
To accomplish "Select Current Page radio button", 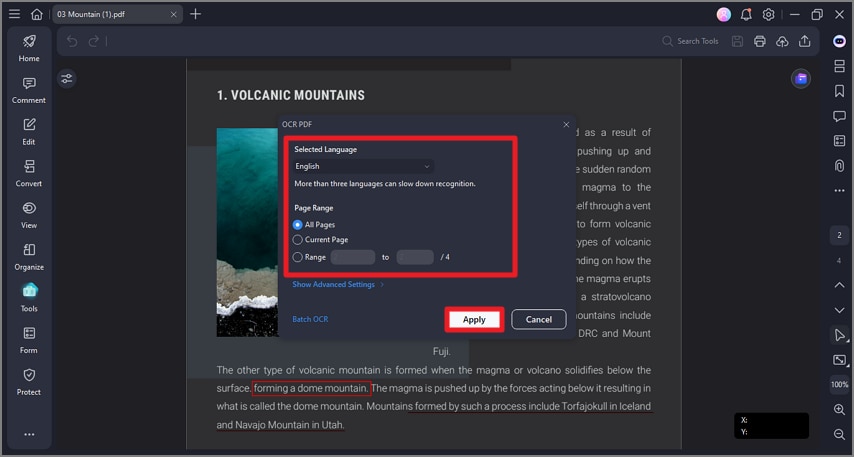I will [297, 240].
